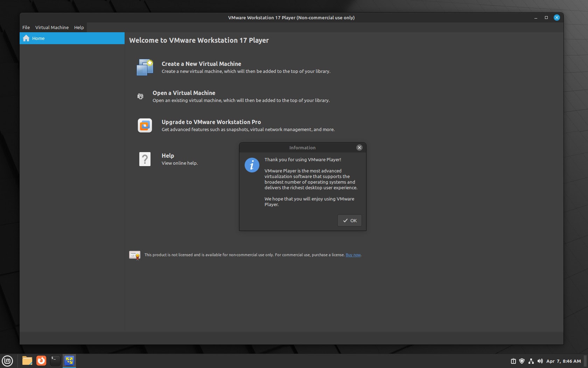
Task: Open the VMware Player taskbar icon
Action: click(69, 361)
